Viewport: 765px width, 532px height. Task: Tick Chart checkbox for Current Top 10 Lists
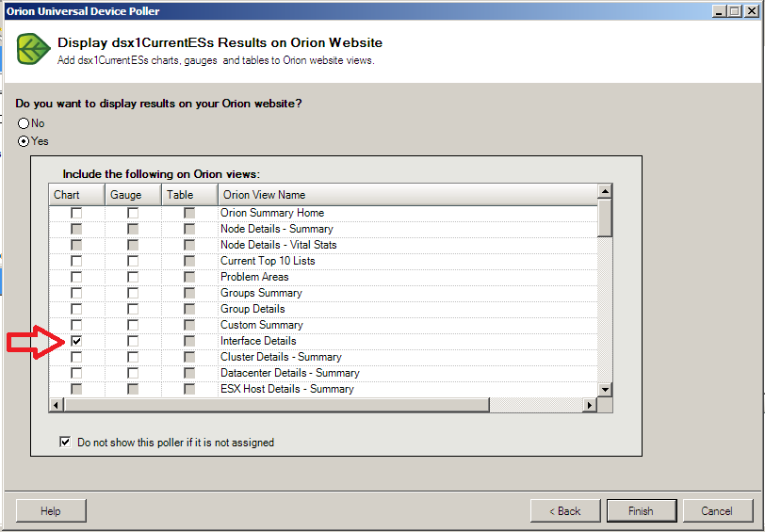pyautogui.click(x=76, y=261)
